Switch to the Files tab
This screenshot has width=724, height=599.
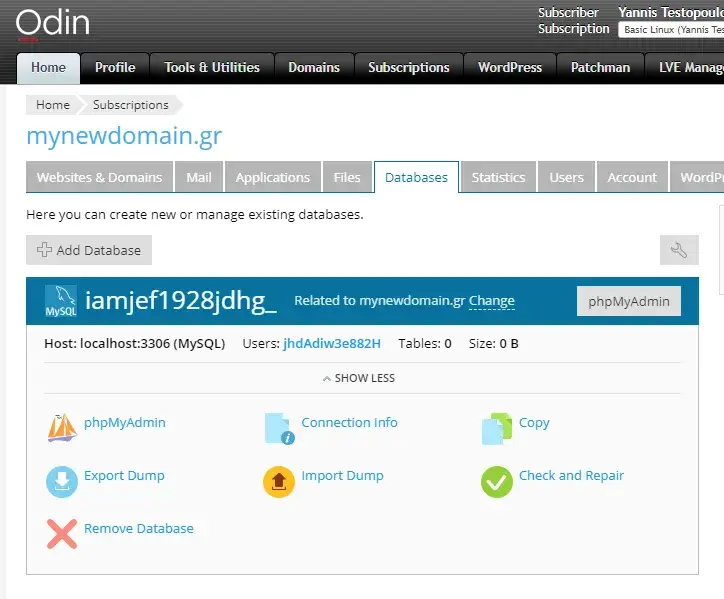347,177
